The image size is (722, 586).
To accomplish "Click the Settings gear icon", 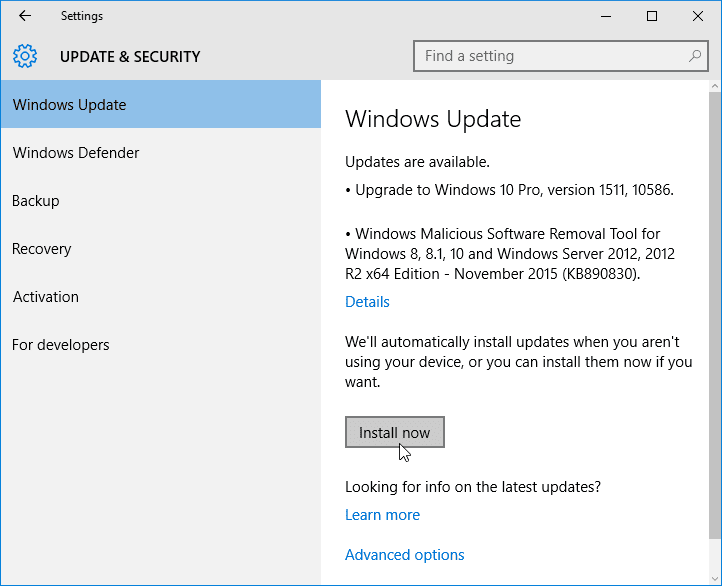I will click(25, 56).
